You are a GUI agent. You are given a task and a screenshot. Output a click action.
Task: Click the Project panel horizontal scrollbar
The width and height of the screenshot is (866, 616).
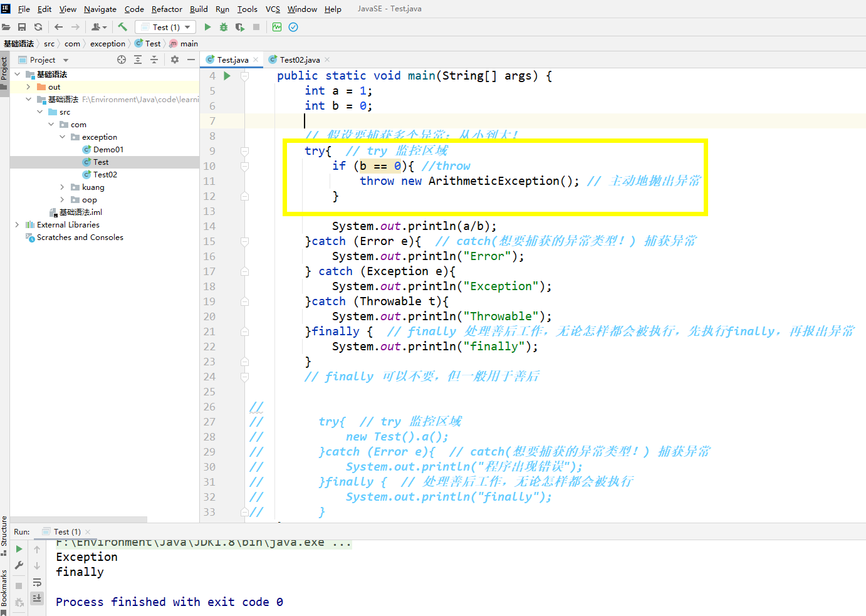tap(79, 519)
